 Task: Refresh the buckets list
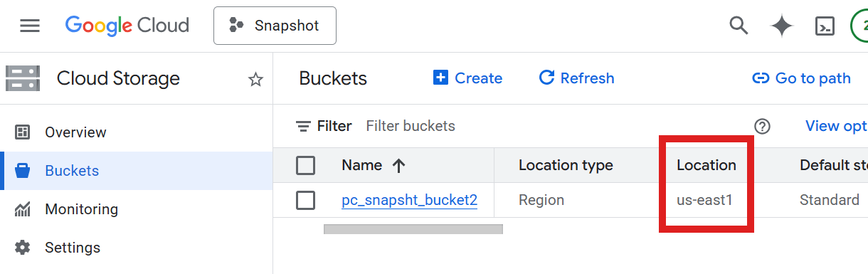tap(576, 78)
